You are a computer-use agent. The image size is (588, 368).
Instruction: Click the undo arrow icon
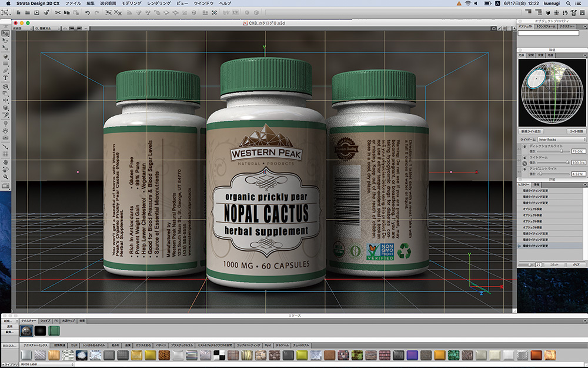(x=88, y=13)
